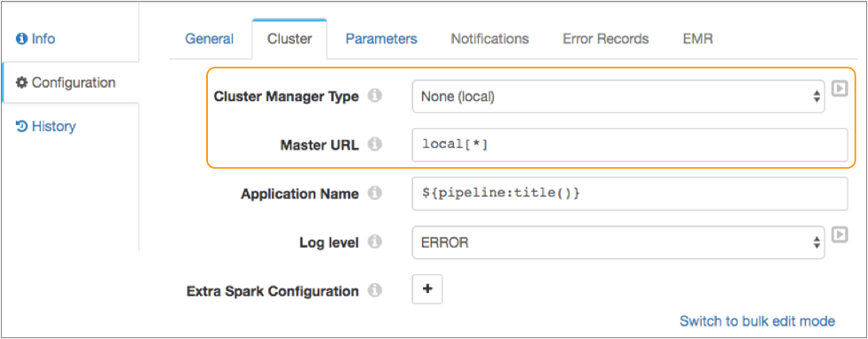
Task: Switch to the EMR tab
Action: coord(698,39)
